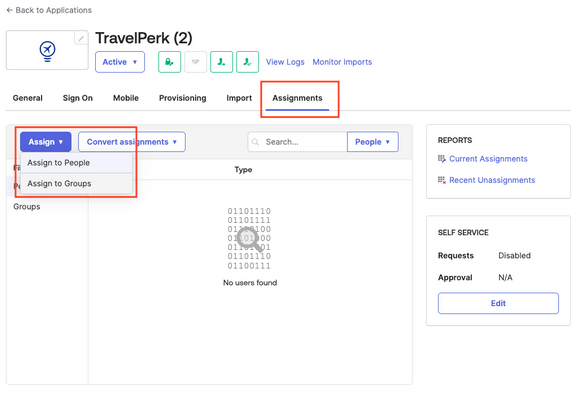Click the TravelPerk (2) title
The image size is (579, 396).
coord(144,38)
